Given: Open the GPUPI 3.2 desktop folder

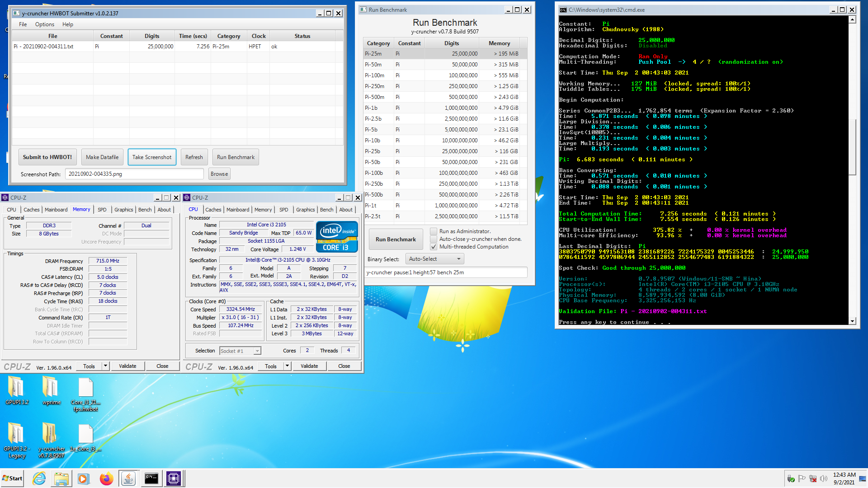Looking at the screenshot, I should pos(17,390).
